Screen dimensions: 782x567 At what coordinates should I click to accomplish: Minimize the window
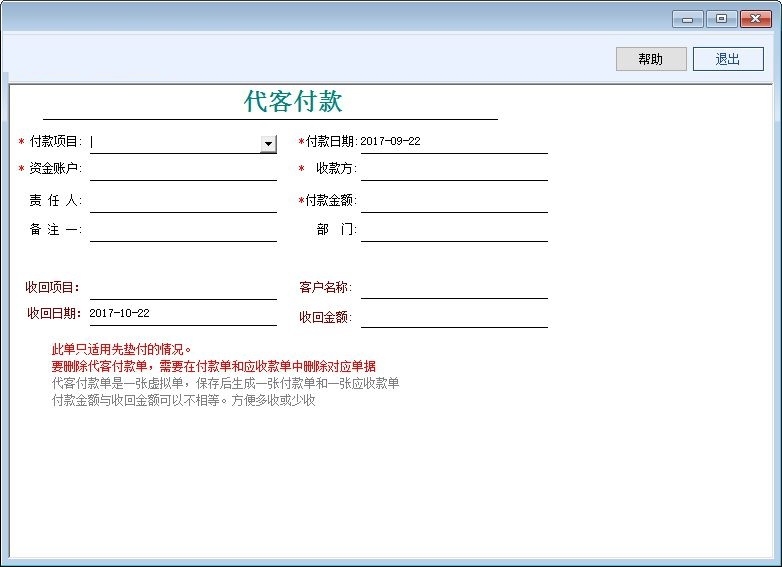[687, 18]
